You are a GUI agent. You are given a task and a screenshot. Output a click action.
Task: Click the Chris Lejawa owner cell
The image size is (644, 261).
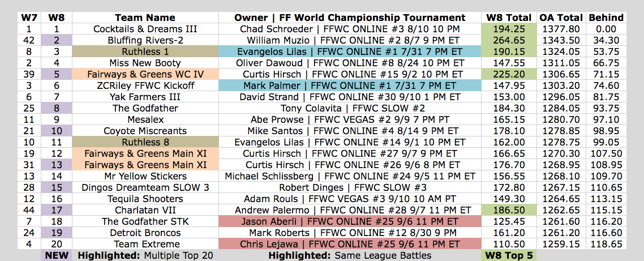tap(350, 244)
